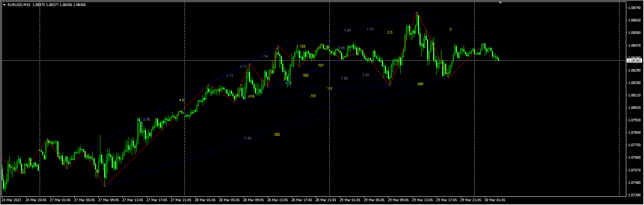The height and width of the screenshot is (205, 644).
Task: Click the current price tag 1.08360
Action: click(635, 60)
